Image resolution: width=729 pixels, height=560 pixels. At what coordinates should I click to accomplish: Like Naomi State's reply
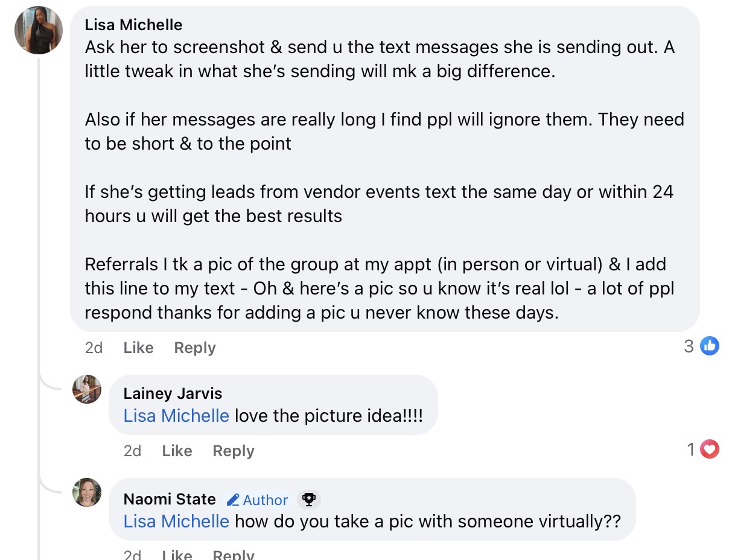[177, 554]
